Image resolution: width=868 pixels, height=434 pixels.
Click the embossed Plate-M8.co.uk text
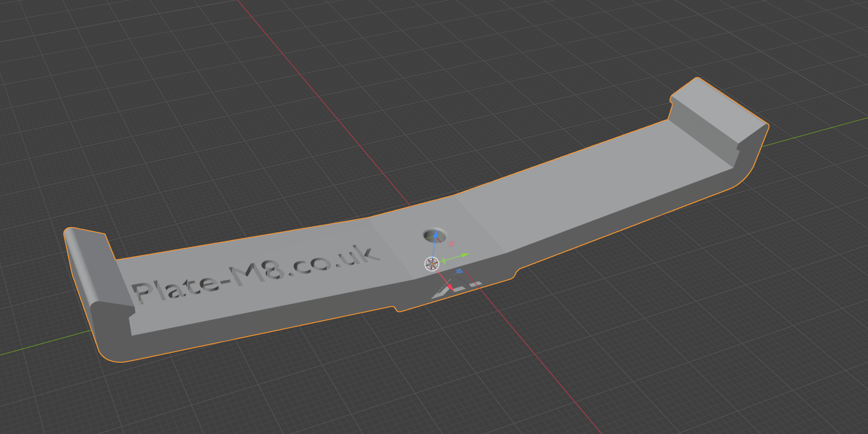click(x=255, y=274)
